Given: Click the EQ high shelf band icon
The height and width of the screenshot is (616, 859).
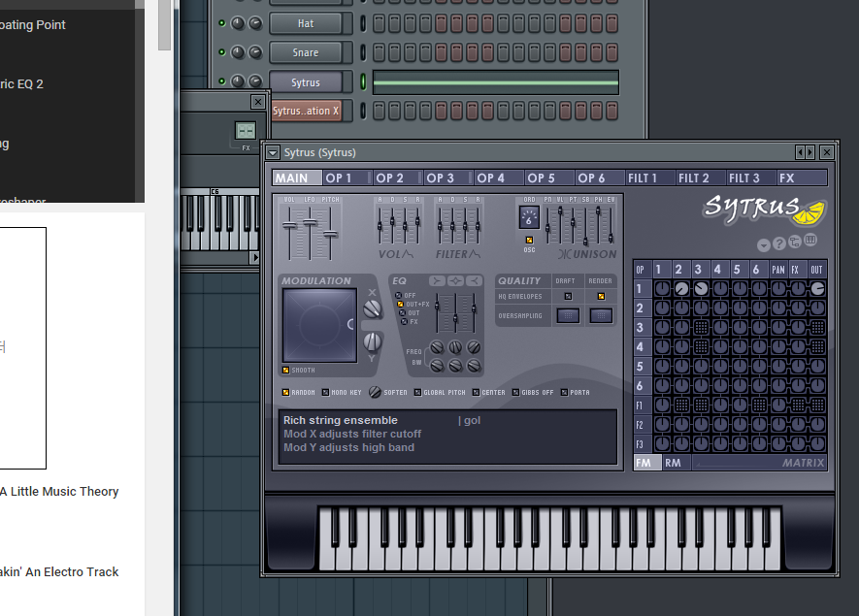Looking at the screenshot, I should [x=474, y=281].
